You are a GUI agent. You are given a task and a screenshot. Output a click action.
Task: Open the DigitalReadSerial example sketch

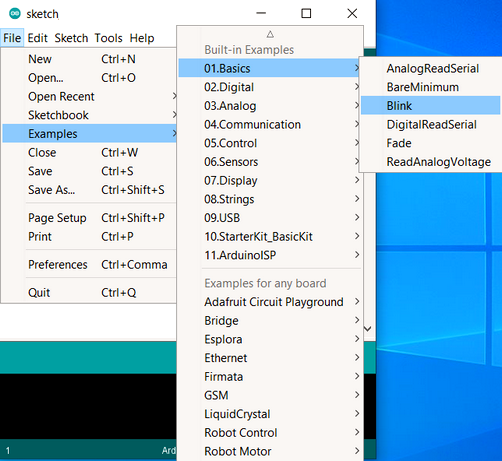(x=431, y=124)
